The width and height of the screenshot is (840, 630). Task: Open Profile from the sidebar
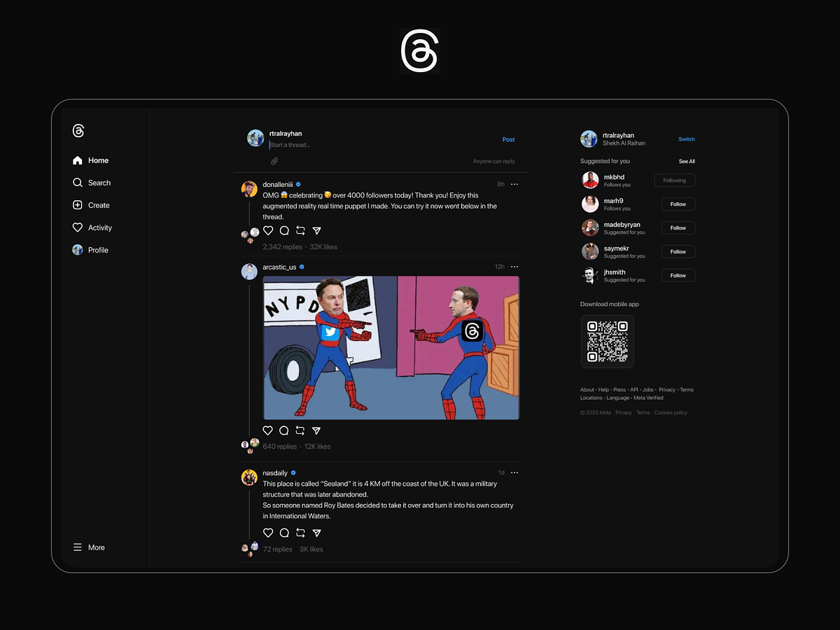click(x=90, y=250)
